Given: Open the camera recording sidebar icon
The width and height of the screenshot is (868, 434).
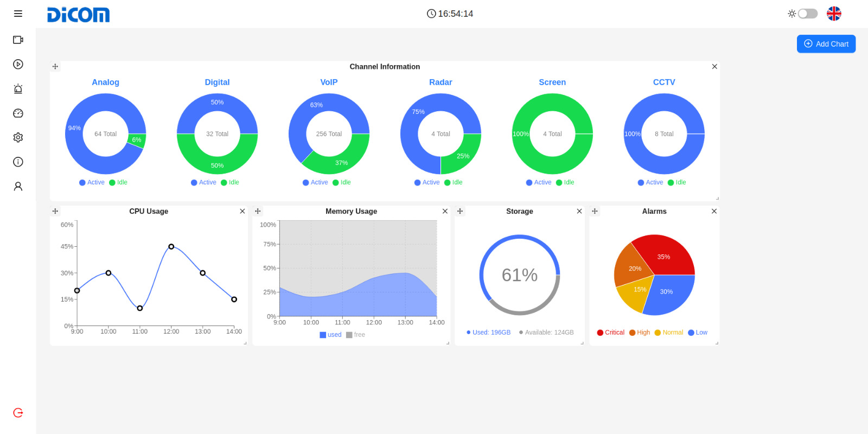Looking at the screenshot, I should pyautogui.click(x=18, y=40).
